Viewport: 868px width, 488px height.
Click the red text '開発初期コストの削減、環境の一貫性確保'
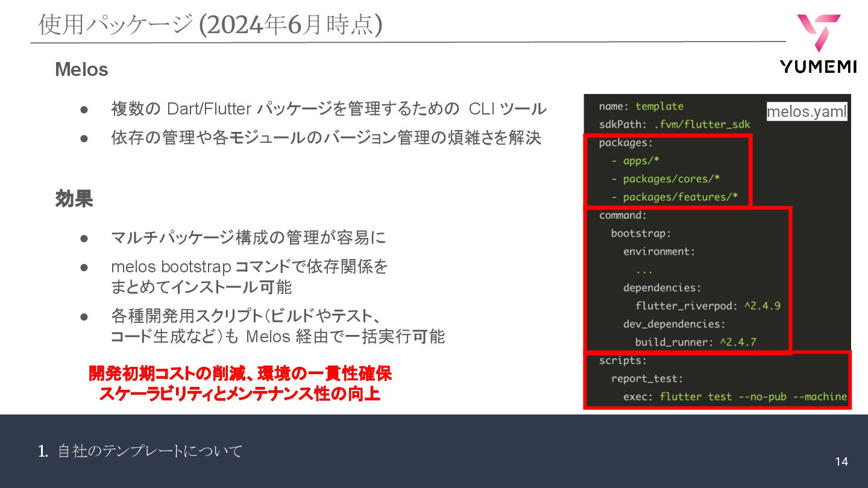pyautogui.click(x=241, y=374)
